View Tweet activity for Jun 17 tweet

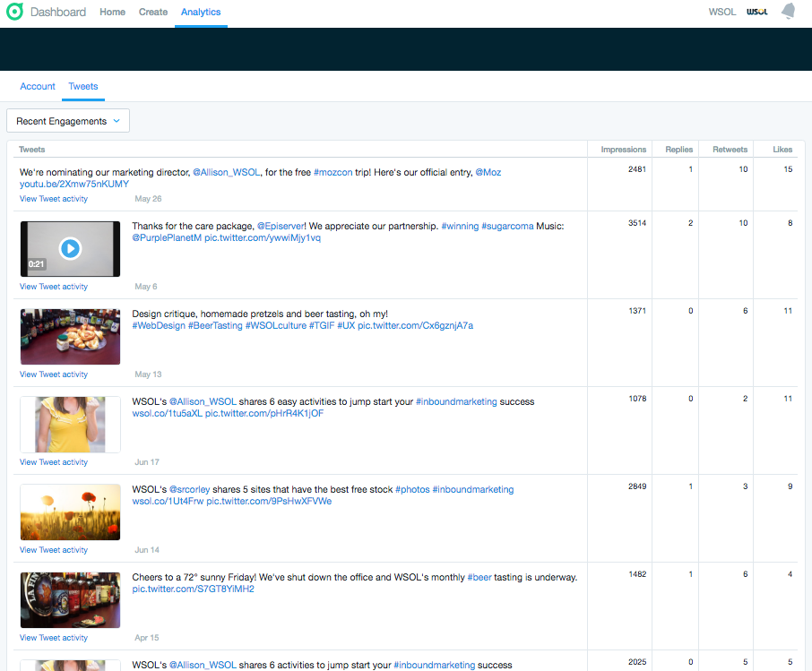(x=54, y=462)
